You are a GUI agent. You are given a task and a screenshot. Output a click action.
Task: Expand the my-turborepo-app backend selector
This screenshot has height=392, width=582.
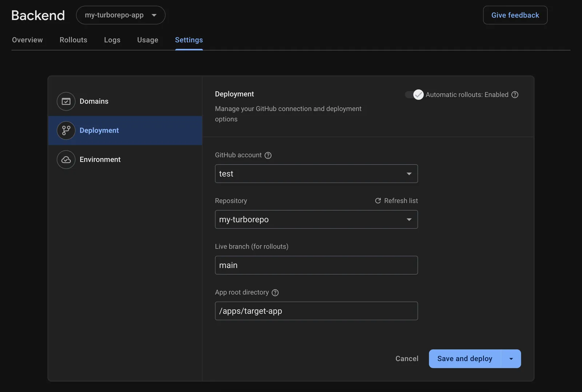[120, 15]
